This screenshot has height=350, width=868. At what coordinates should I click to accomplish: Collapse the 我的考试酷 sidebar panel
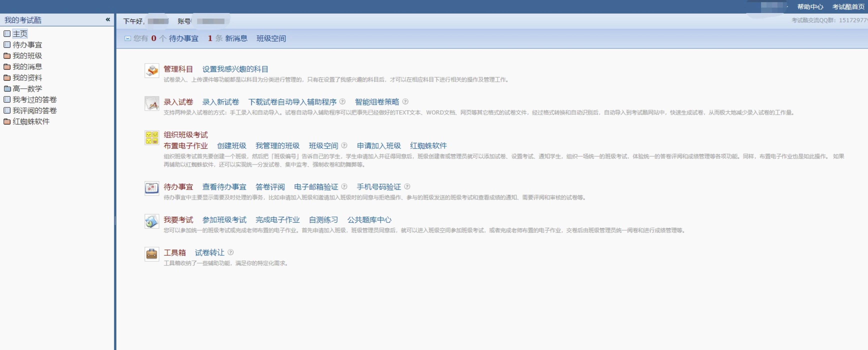pyautogui.click(x=108, y=20)
